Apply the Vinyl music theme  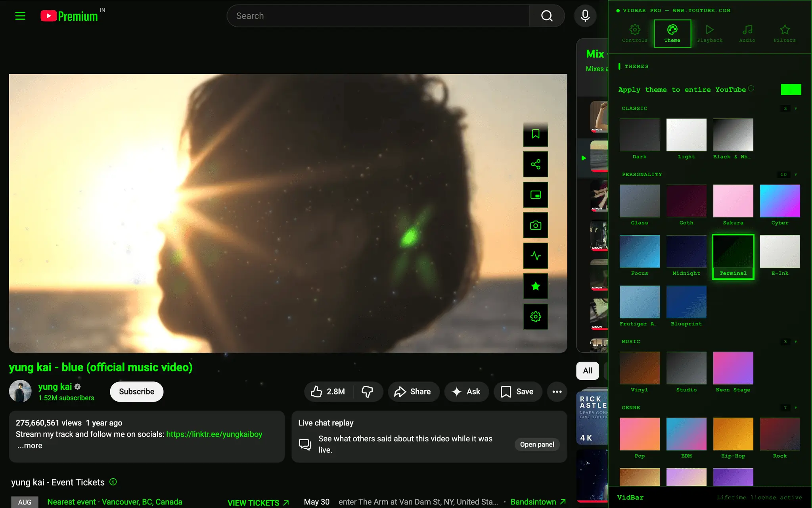(640, 372)
